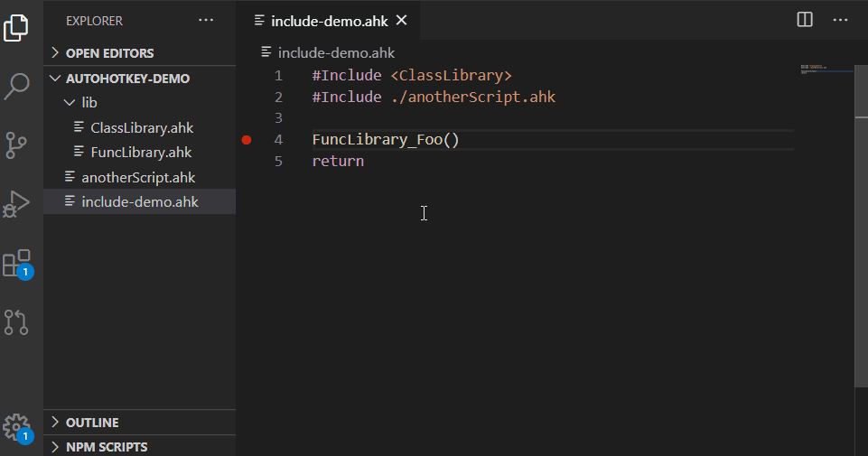Open the pull requests activity bar icon

16,322
